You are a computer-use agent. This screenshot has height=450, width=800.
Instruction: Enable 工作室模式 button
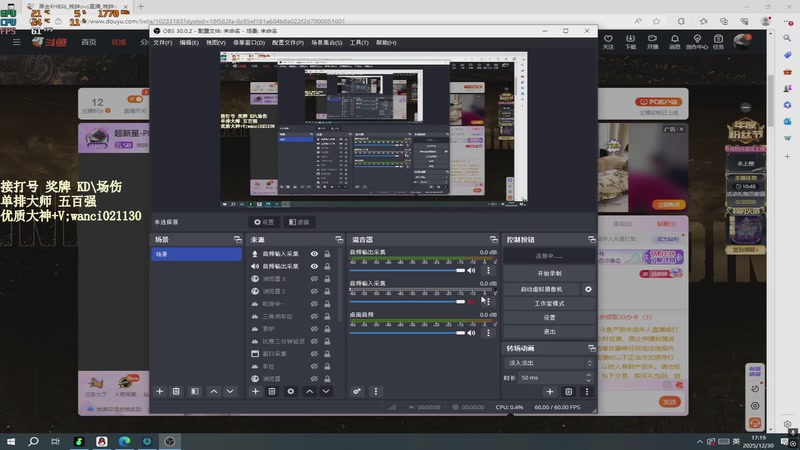[549, 304]
